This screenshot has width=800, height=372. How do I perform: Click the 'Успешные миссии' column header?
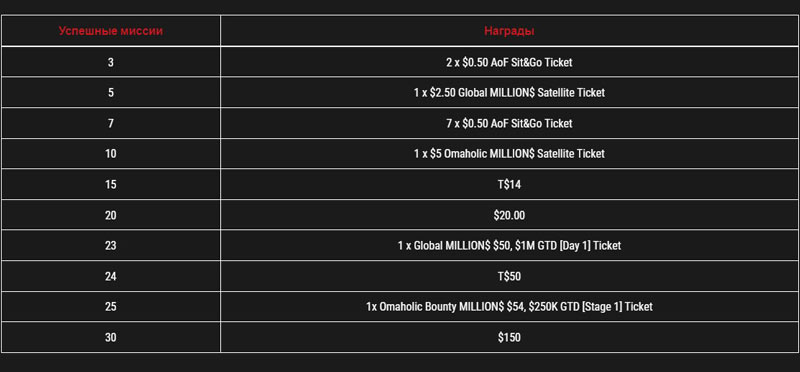[111, 31]
